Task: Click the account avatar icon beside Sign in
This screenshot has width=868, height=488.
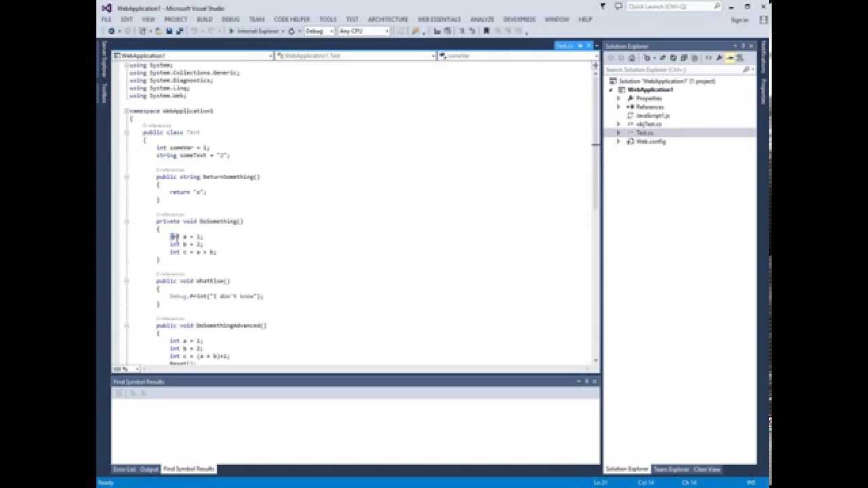Action: 764,20
